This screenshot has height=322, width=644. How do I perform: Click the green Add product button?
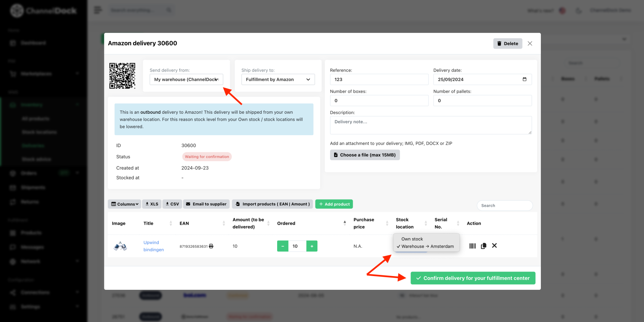(334, 204)
